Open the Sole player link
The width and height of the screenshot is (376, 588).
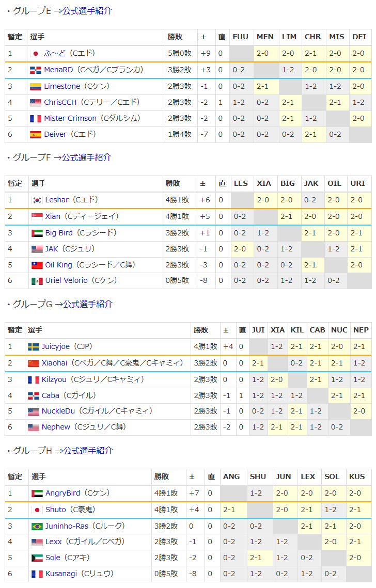53,558
